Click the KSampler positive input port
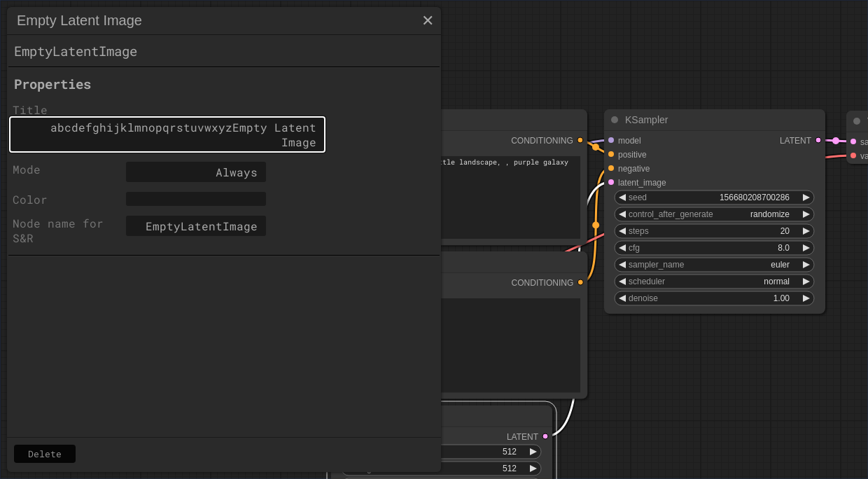The image size is (868, 479). click(x=611, y=154)
